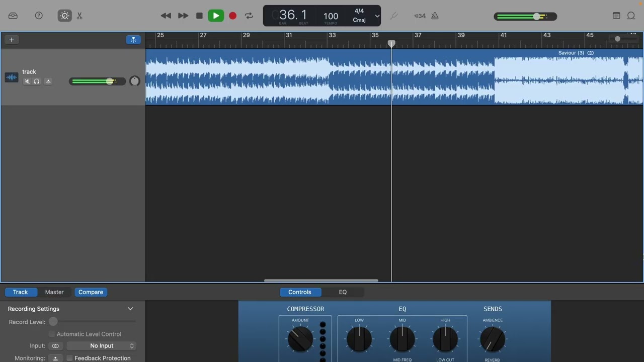Open the Editors with the scissors icon
The image size is (644, 362).
point(79,16)
